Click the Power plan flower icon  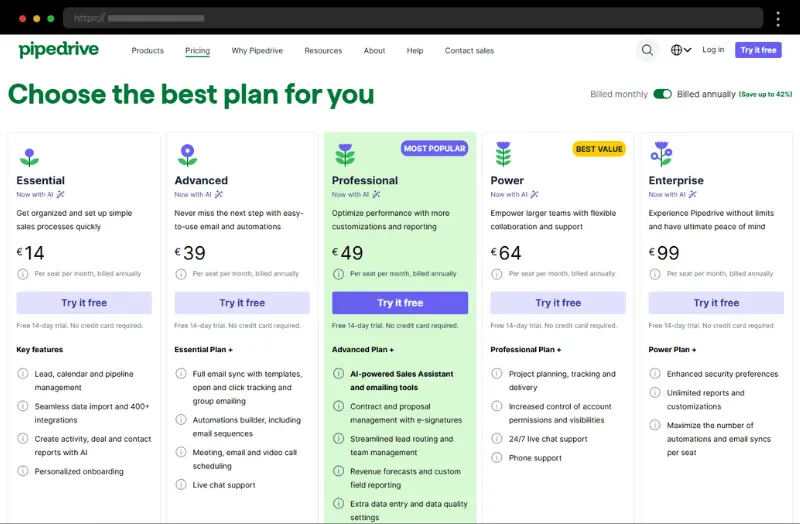[503, 154]
